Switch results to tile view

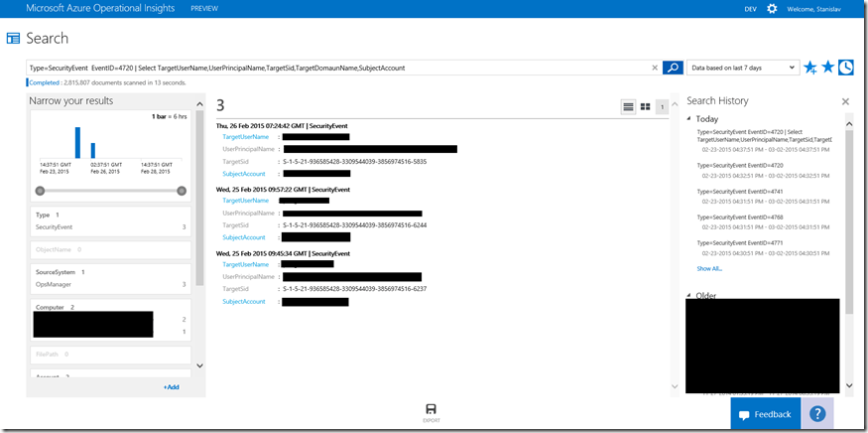[645, 106]
